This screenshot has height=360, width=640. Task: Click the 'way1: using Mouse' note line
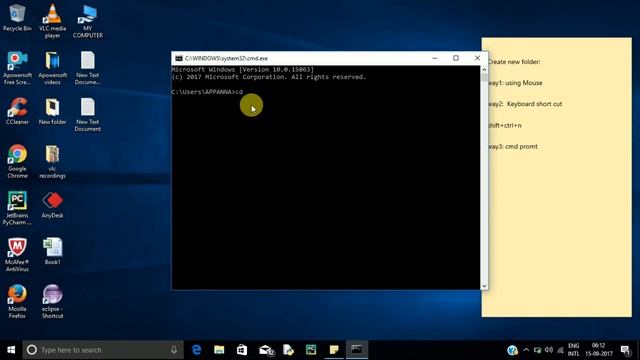(x=515, y=83)
